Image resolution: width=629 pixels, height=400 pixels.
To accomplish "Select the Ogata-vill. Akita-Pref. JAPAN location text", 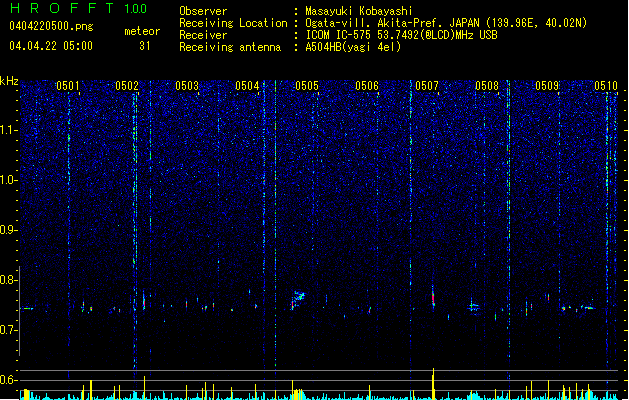I will pyautogui.click(x=446, y=23).
